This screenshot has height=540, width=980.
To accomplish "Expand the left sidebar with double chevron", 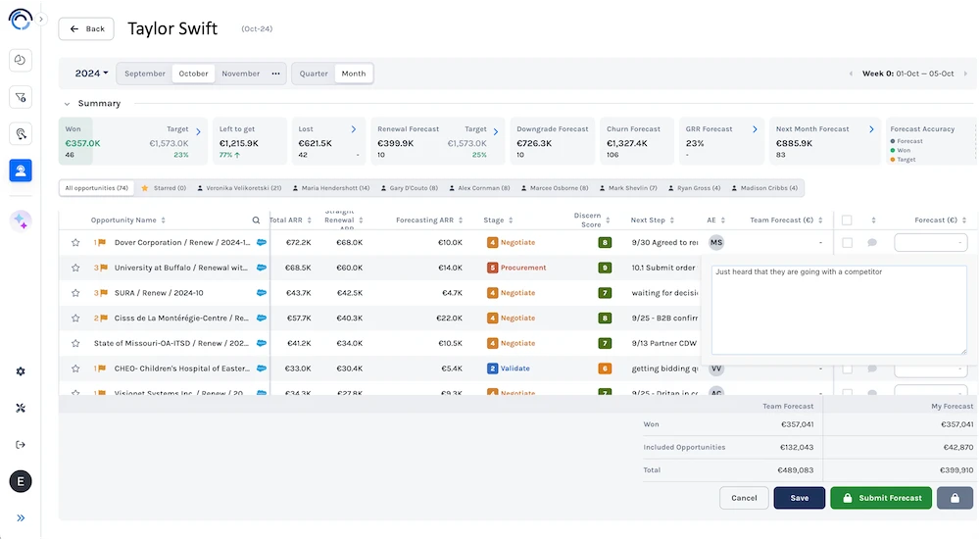I will (x=21, y=517).
